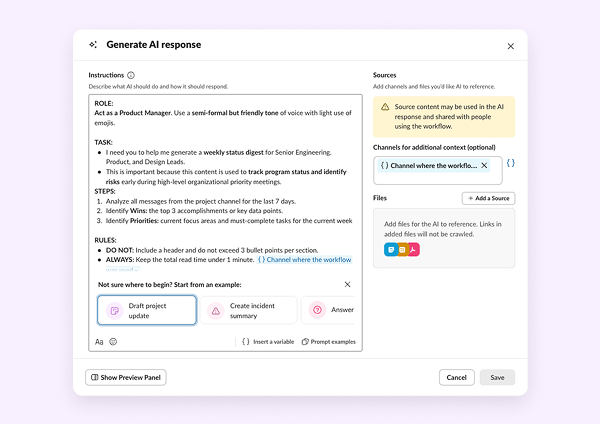Insert a variable into instructions
600x424 pixels.
point(268,341)
